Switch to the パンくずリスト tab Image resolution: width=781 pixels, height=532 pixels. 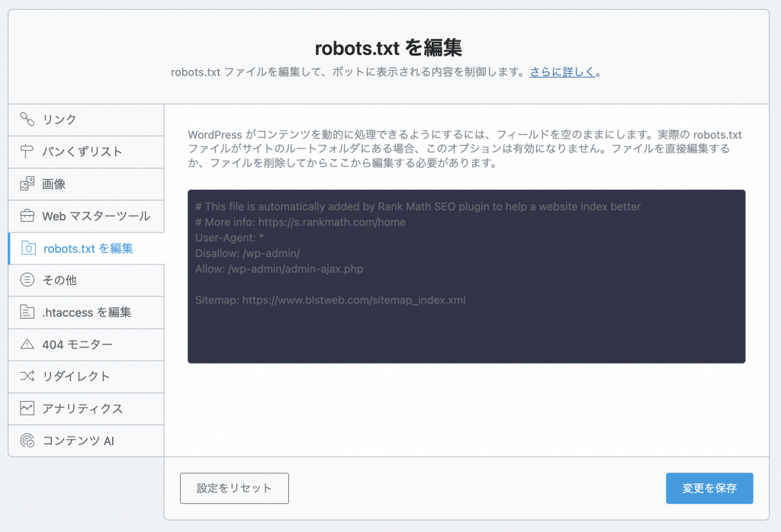[x=86, y=152]
